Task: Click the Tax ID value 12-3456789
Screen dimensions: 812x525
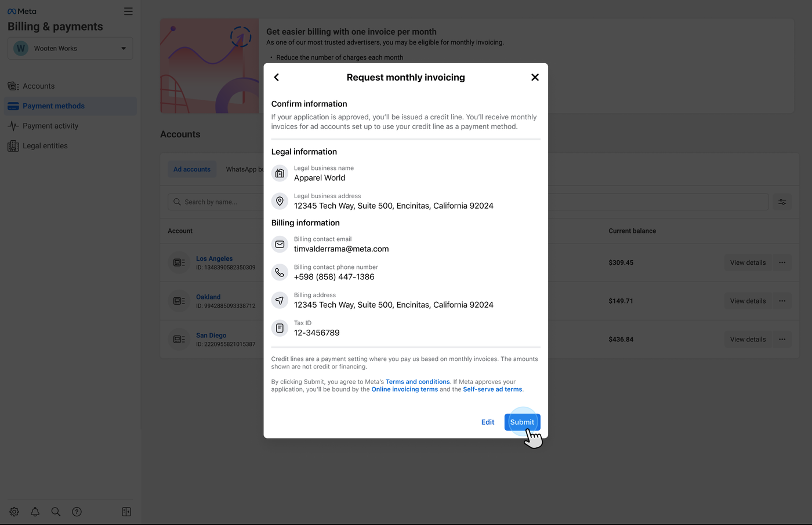Action: [317, 333]
